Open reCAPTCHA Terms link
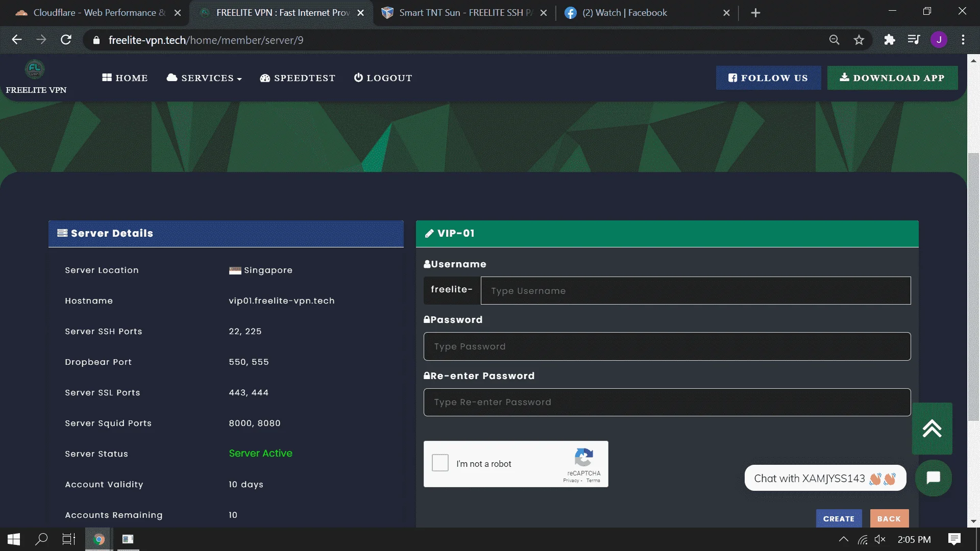The image size is (980, 551). pos(593,481)
